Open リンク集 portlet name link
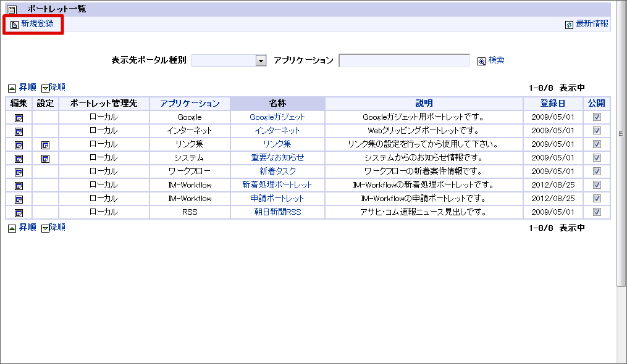The image size is (627, 364). pyautogui.click(x=277, y=144)
